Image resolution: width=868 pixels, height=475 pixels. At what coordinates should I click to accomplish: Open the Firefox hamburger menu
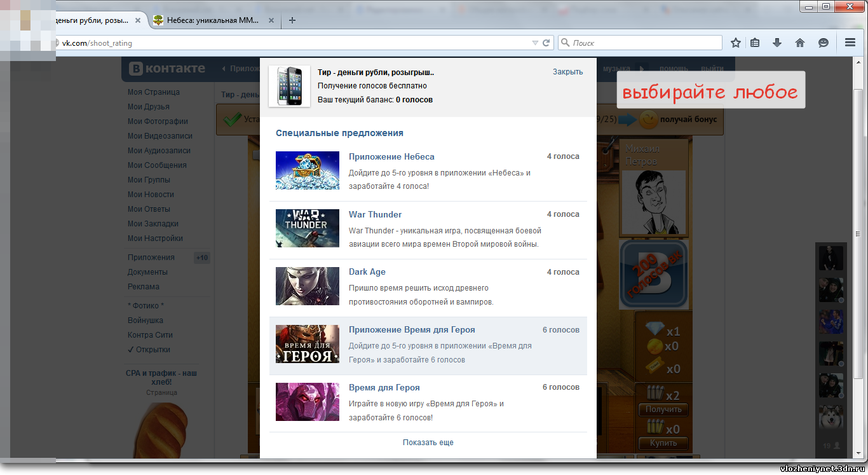coord(850,43)
